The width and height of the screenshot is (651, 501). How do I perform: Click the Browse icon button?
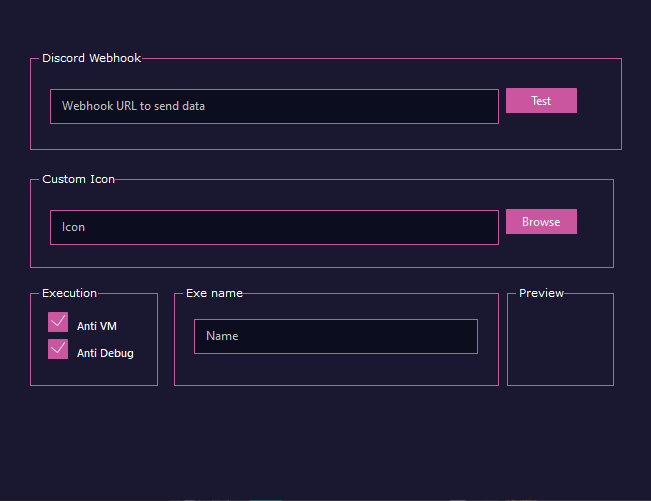541,222
